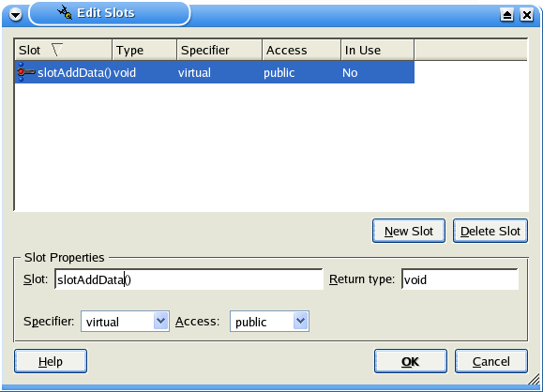Confirm changes with the OK button

tap(411, 361)
